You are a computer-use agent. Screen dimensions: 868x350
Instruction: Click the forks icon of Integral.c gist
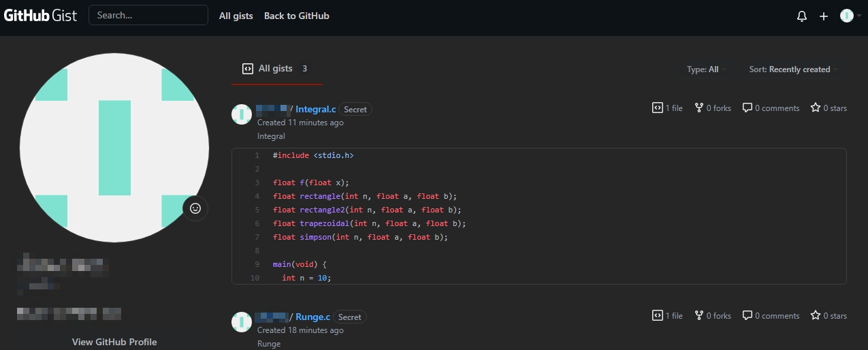(x=698, y=108)
